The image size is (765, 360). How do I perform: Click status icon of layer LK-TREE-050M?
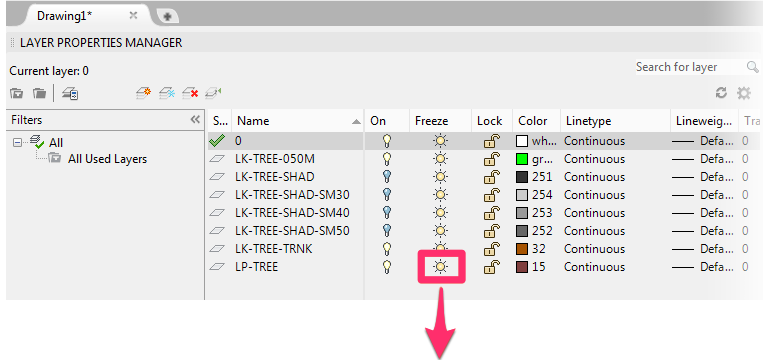[x=217, y=159]
